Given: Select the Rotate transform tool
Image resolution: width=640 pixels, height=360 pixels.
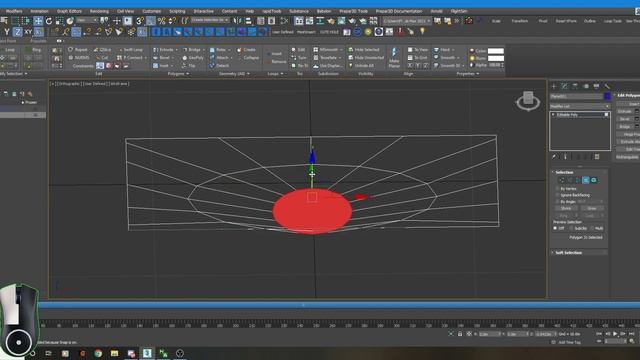Looking at the screenshot, I should (x=49, y=21).
